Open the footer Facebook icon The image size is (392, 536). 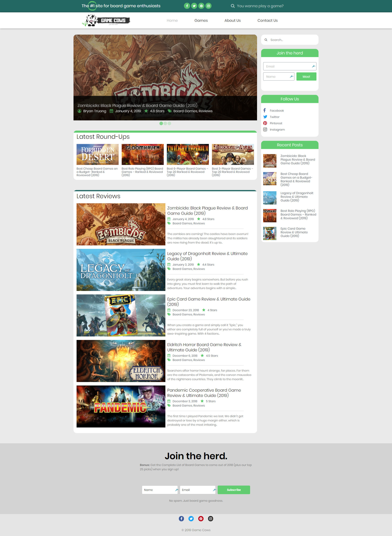(x=181, y=519)
